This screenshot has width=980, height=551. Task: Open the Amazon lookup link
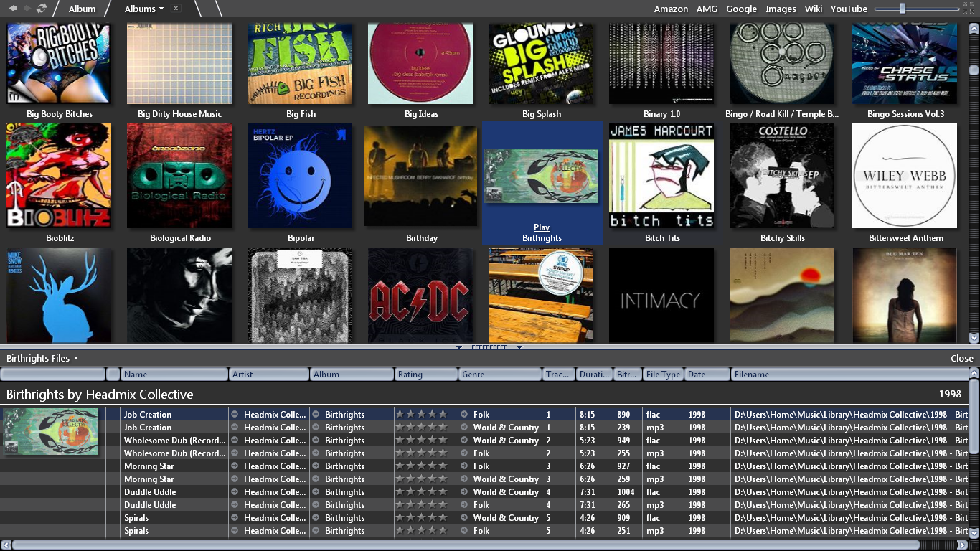point(671,9)
